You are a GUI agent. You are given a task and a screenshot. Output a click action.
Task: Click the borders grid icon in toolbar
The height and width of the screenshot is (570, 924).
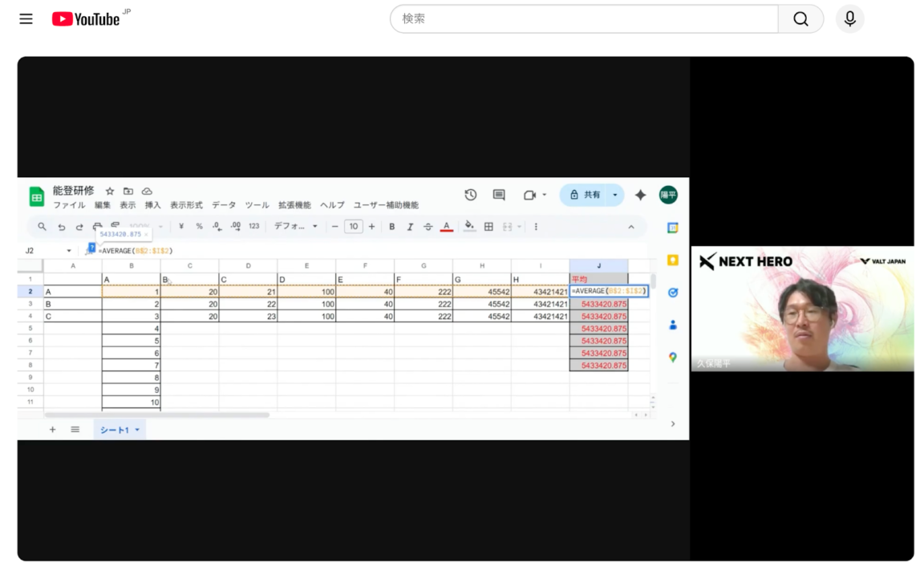click(x=488, y=227)
